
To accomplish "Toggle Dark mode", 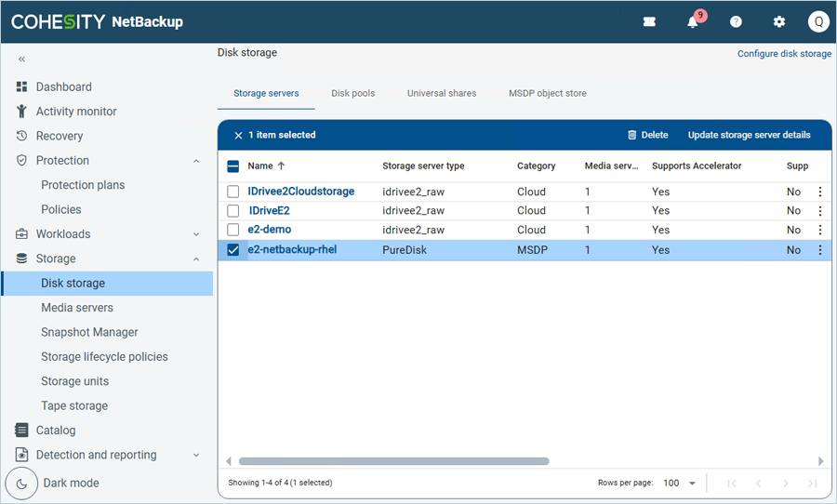I will pyautogui.click(x=21, y=484).
